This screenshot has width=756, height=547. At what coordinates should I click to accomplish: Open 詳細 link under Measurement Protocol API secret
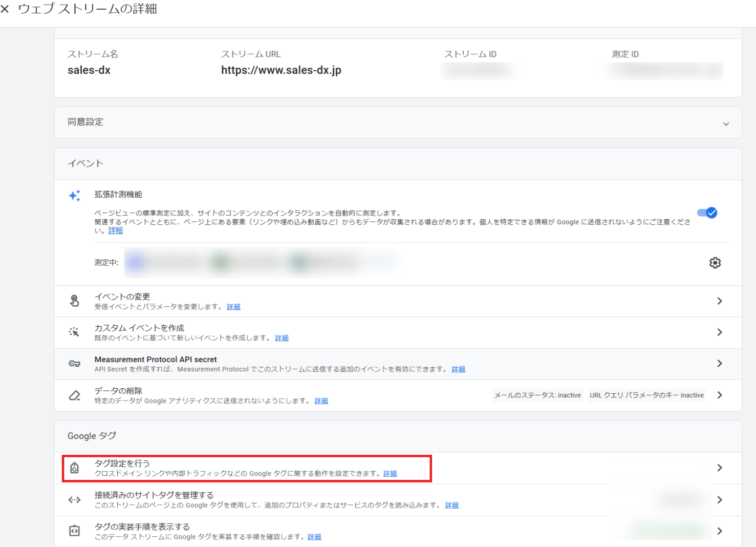(459, 369)
